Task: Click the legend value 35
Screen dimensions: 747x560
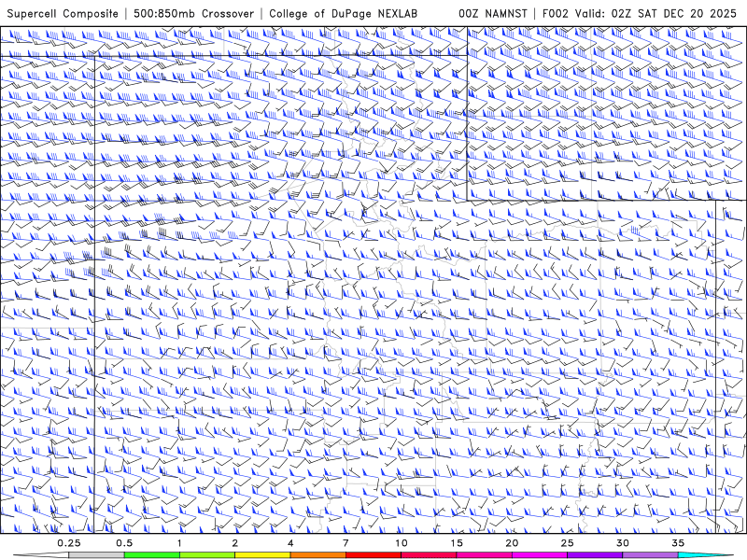Action: (x=678, y=543)
